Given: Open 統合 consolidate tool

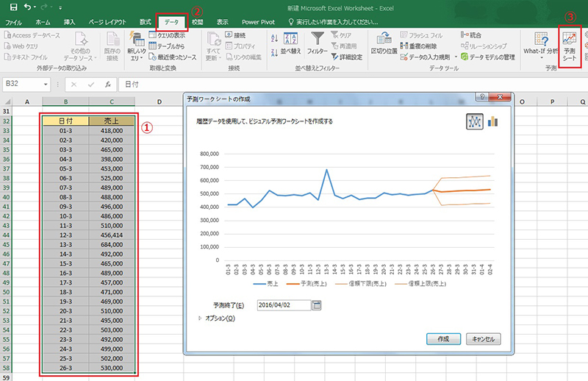Looking at the screenshot, I should 471,35.
